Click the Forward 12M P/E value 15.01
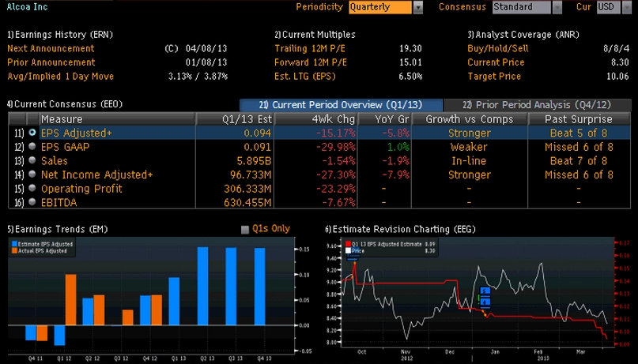 tap(410, 62)
